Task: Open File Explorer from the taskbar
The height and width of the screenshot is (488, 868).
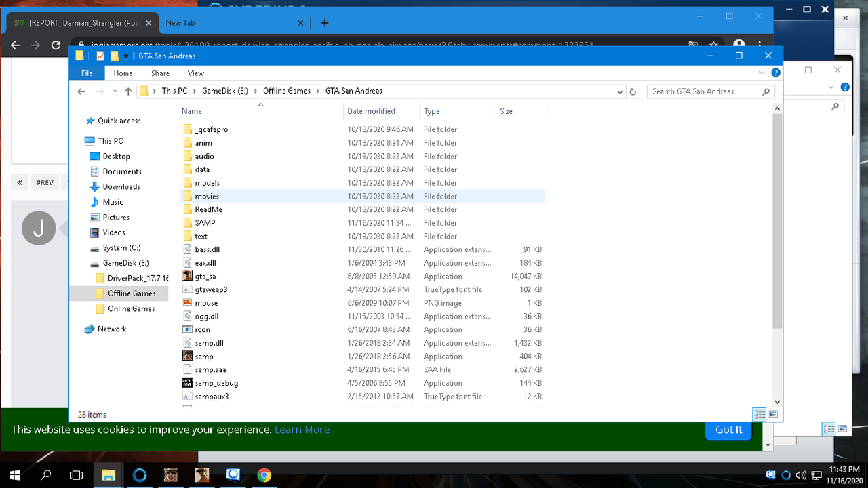Action: click(108, 474)
